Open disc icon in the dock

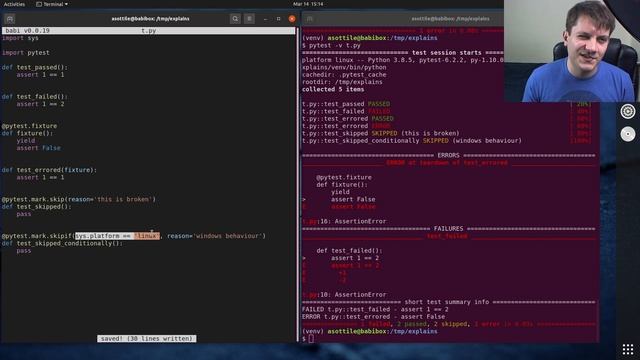(x=628, y=134)
